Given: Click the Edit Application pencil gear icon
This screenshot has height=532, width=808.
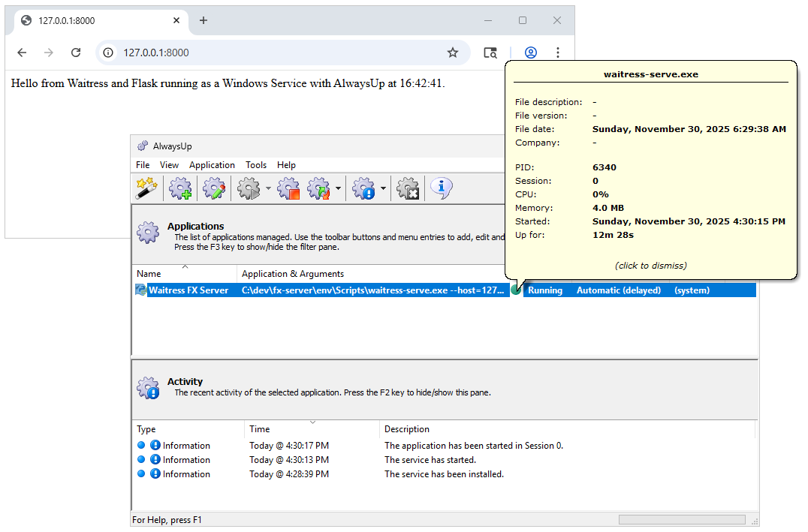Looking at the screenshot, I should click(214, 188).
